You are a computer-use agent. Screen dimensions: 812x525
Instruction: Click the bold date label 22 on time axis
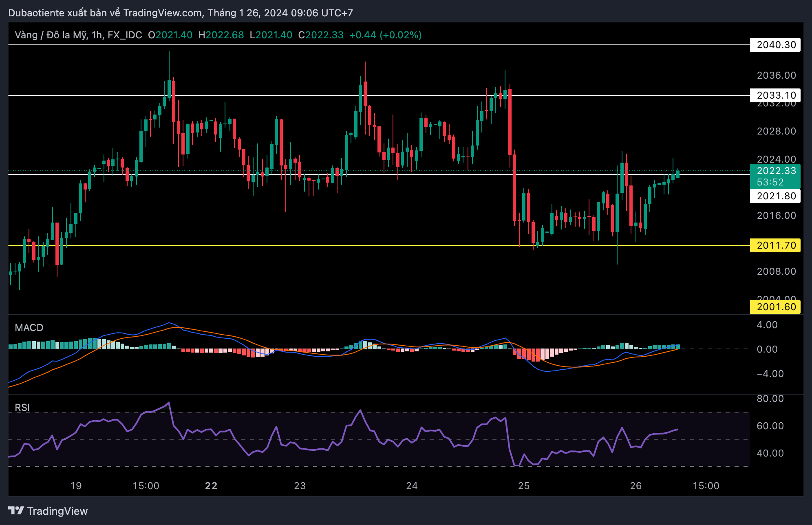click(211, 486)
